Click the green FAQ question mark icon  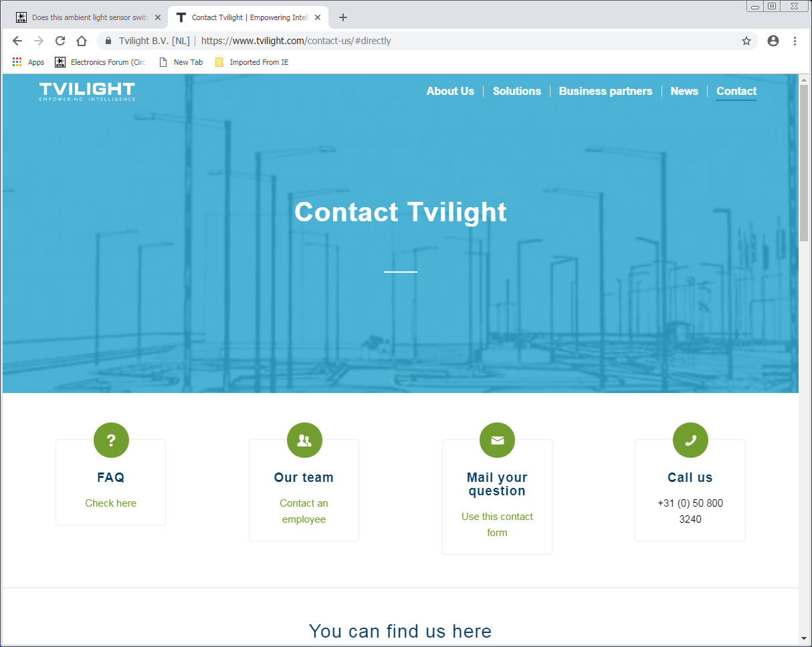point(111,440)
